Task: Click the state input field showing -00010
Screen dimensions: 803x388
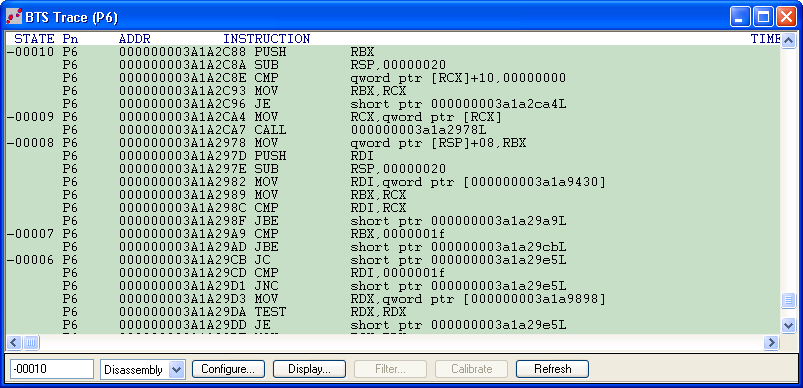Action: coord(52,369)
